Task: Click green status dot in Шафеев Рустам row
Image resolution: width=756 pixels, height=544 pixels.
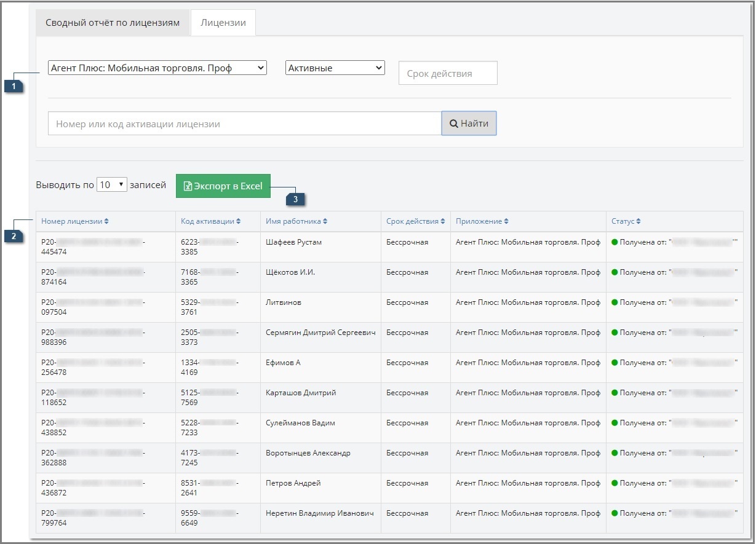Action: tap(615, 242)
